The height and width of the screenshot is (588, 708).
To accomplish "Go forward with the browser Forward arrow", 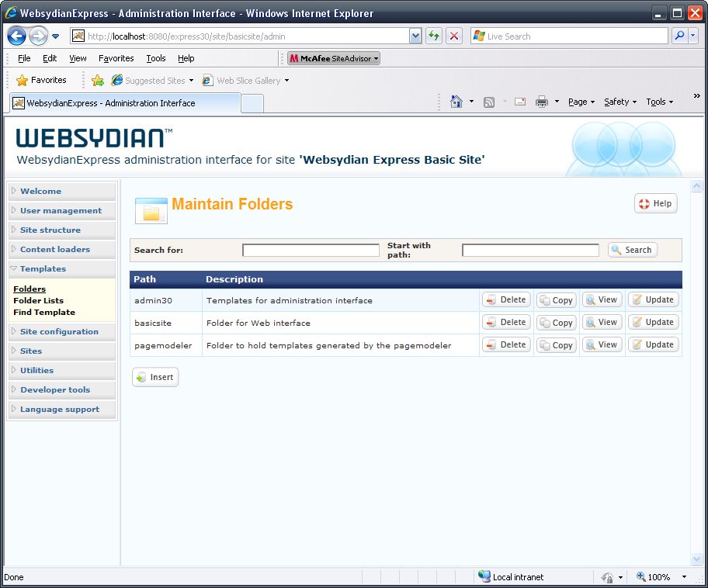I will [x=38, y=36].
